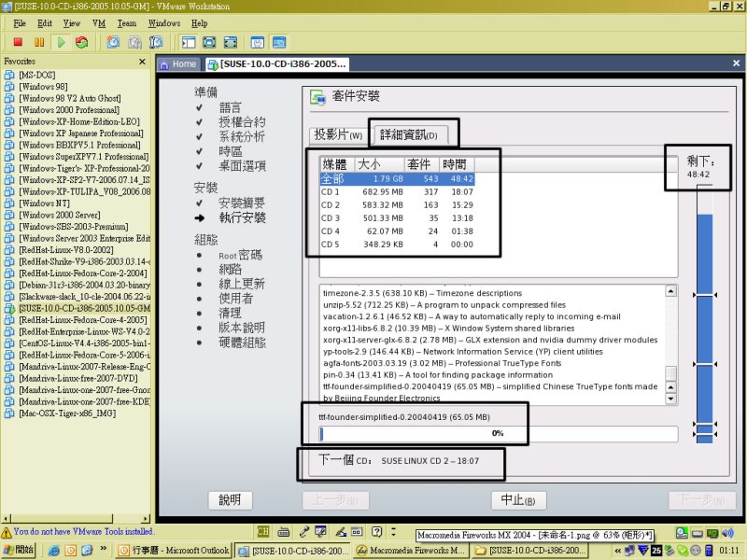The height and width of the screenshot is (560, 747).
Task: Click the 中止 abort button
Action: click(518, 500)
